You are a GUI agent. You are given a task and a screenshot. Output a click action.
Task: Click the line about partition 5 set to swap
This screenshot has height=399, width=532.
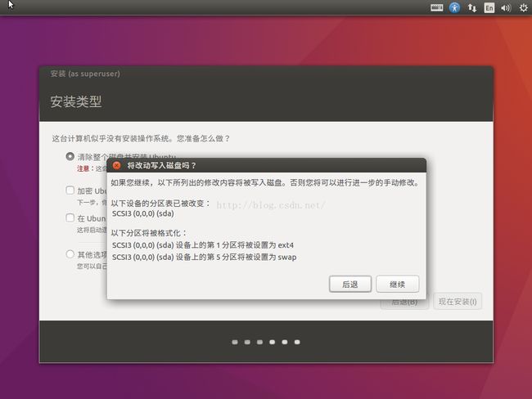click(x=205, y=257)
